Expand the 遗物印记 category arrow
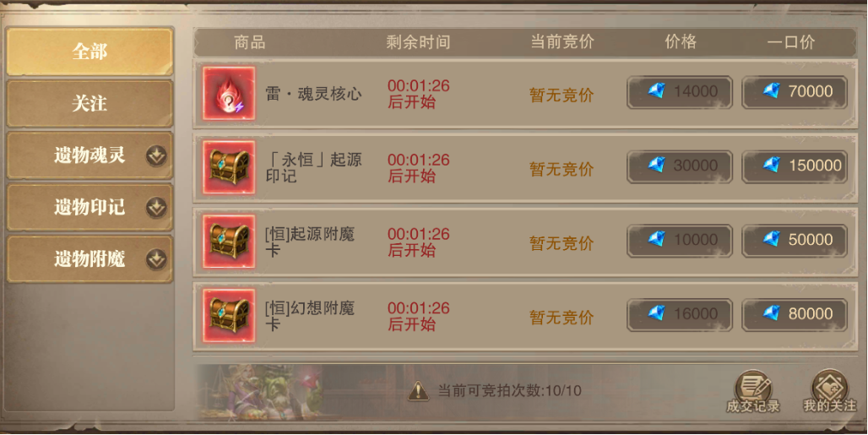868x435 pixels. (x=157, y=208)
